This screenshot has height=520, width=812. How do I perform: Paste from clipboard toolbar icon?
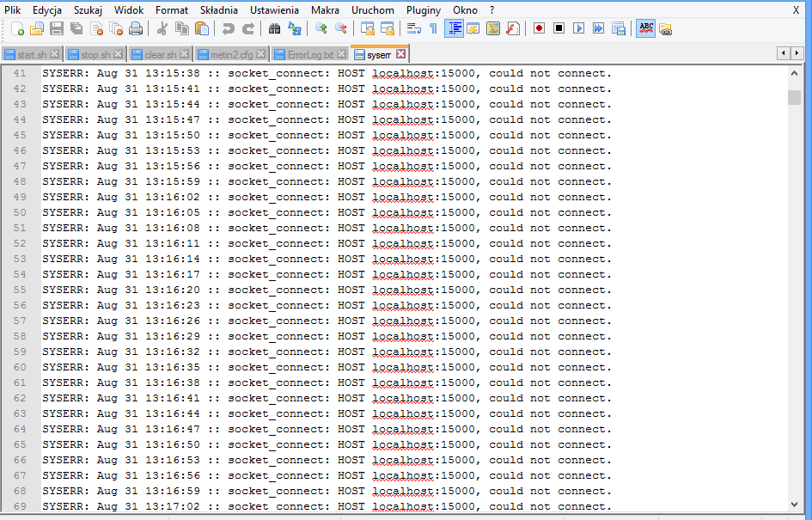201,29
